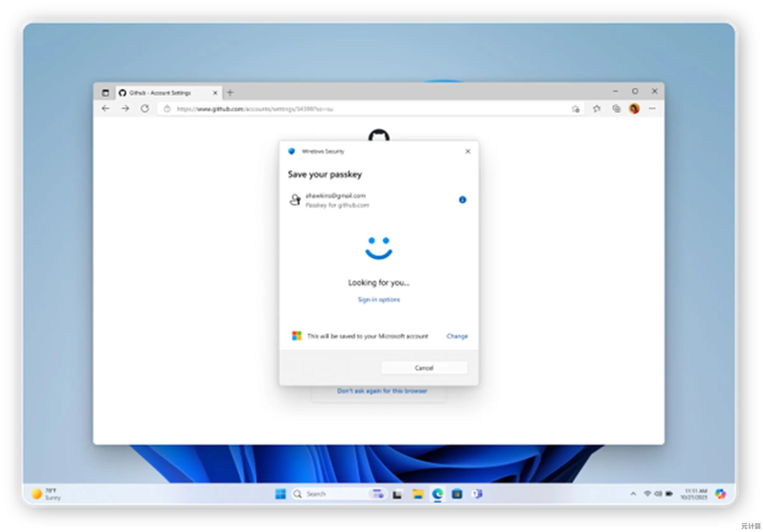Screen dimensions: 763x532
Task: Click the browser back arrow
Action: [105, 109]
